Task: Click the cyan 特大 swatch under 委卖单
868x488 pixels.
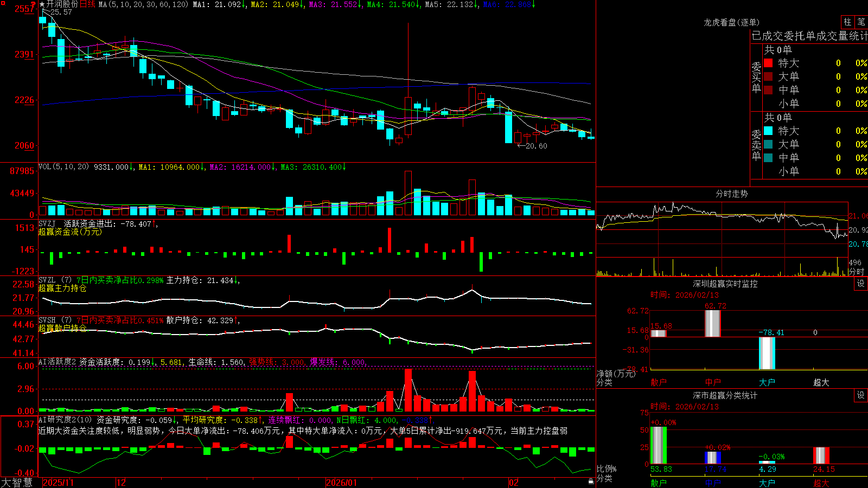Action: tap(768, 131)
